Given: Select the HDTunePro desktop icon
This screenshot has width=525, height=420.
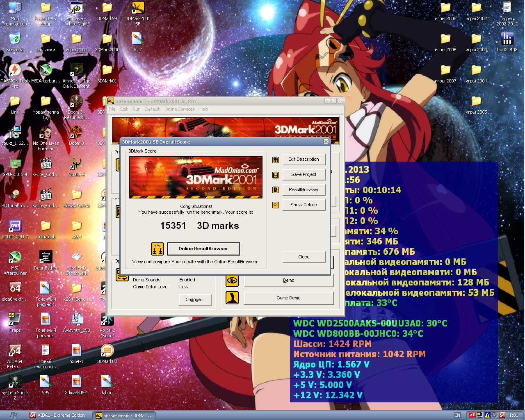Looking at the screenshot, I should point(15,199).
